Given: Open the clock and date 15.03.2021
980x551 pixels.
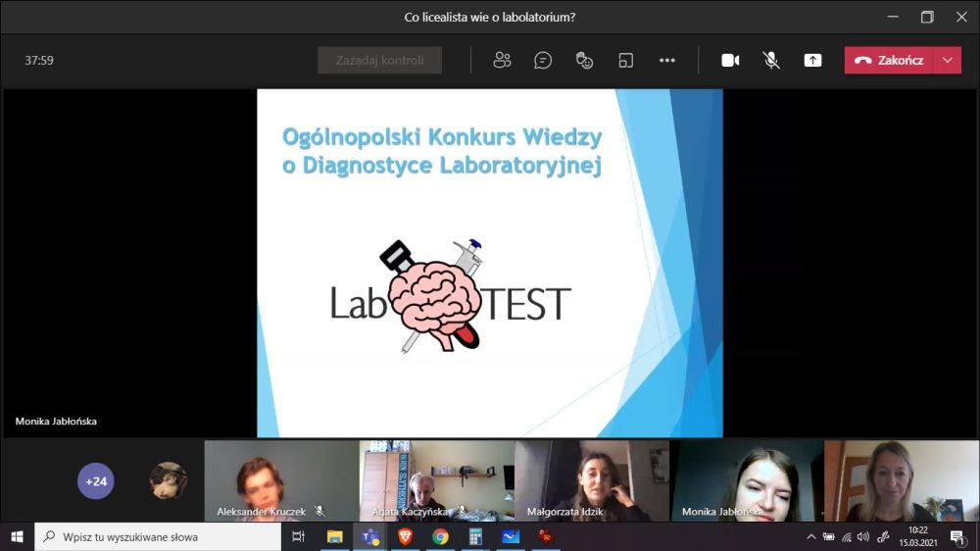Looking at the screenshot, I should point(918,536).
